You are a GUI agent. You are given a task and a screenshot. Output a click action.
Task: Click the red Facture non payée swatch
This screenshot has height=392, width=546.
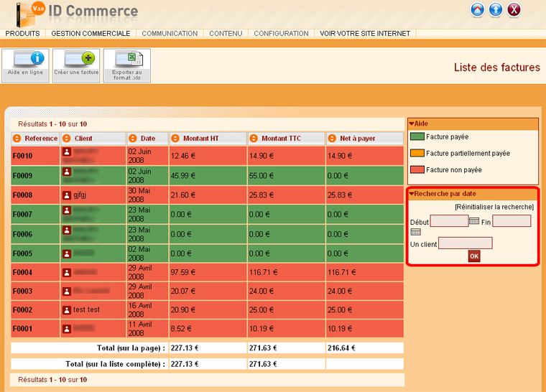[417, 169]
